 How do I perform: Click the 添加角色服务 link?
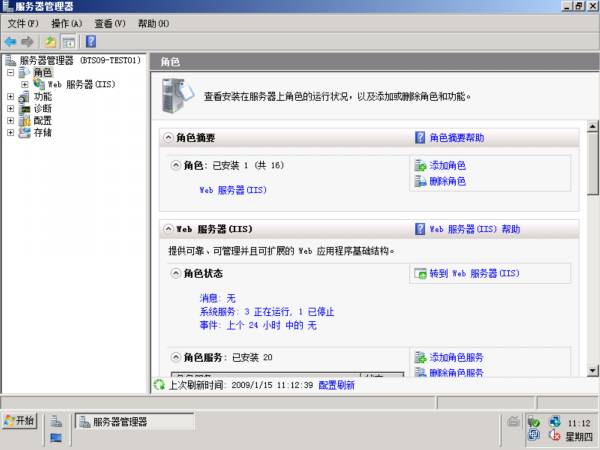457,357
